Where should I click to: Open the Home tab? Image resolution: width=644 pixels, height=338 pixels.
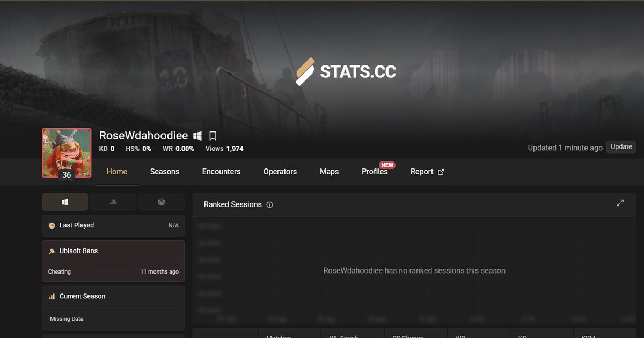117,172
